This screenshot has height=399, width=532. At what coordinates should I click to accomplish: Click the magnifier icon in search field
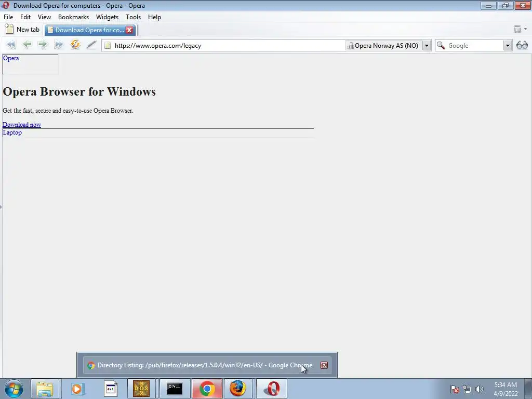pos(441,45)
